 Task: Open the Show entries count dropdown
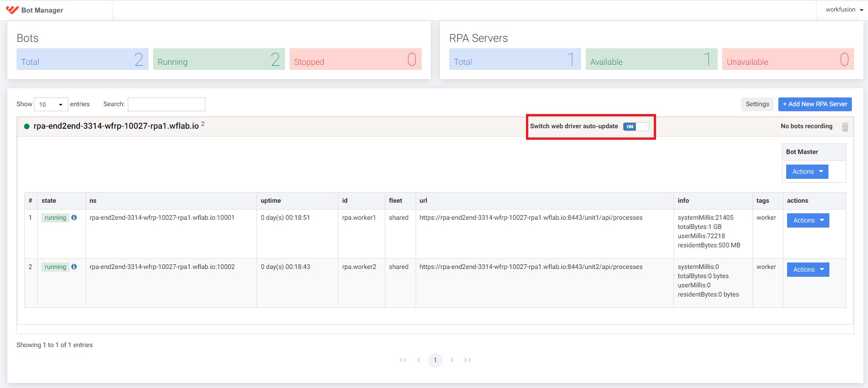tap(51, 104)
